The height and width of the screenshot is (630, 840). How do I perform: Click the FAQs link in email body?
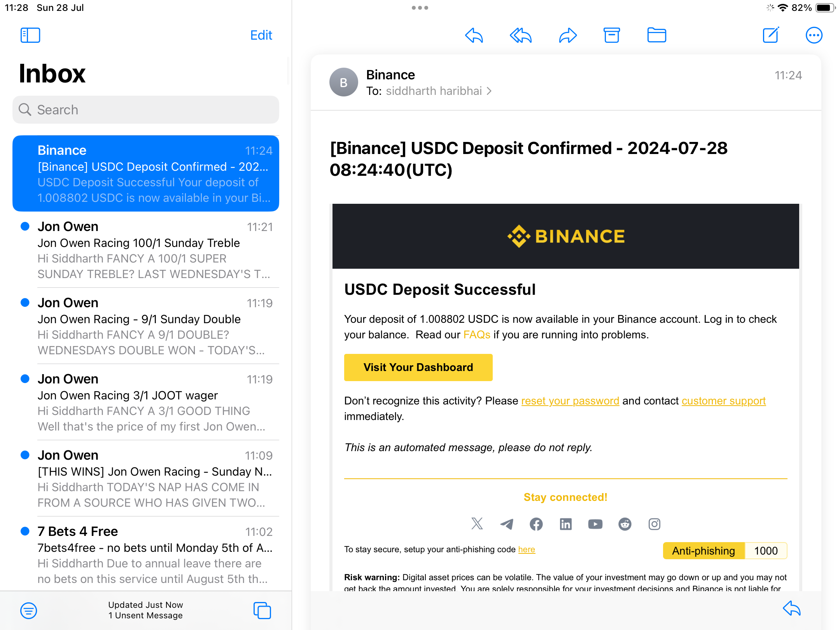[x=477, y=335]
